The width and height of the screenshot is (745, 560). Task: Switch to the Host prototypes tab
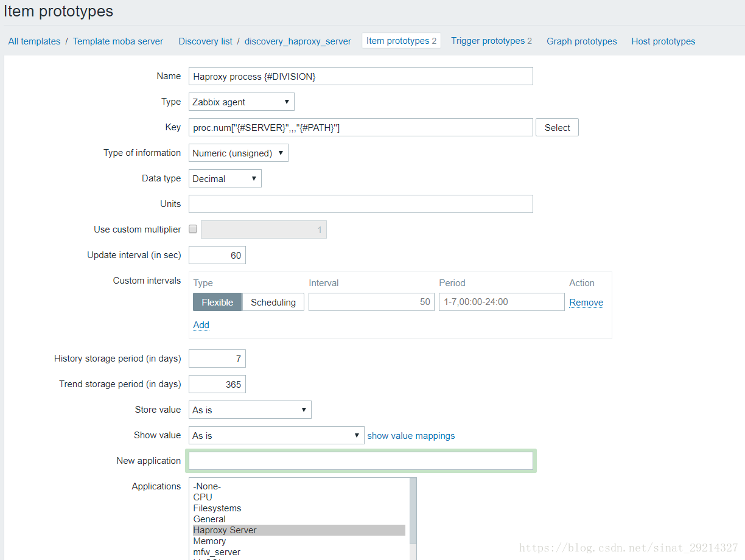[663, 41]
